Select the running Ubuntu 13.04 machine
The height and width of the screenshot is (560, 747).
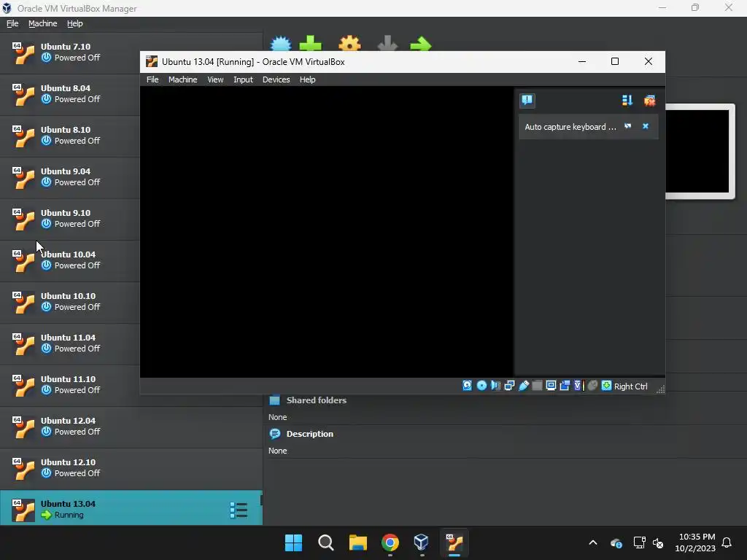coord(131,508)
